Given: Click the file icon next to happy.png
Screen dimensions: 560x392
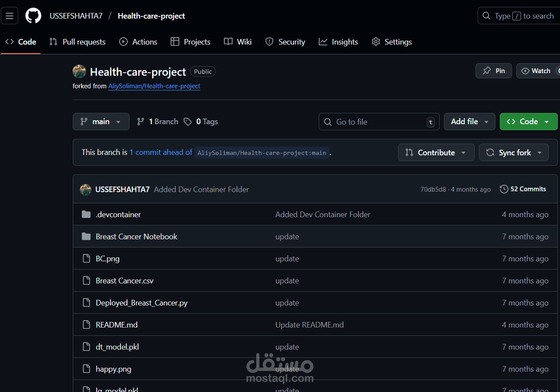Looking at the screenshot, I should (87, 369).
